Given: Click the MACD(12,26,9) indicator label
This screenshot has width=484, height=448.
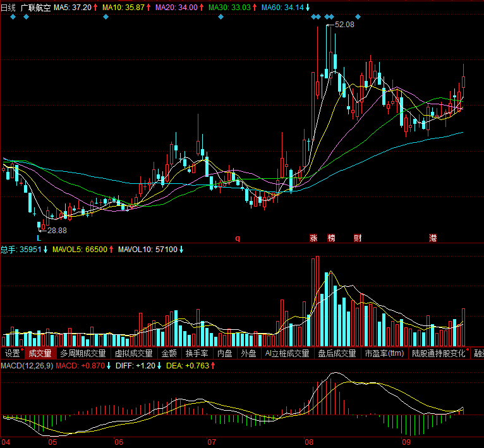Looking at the screenshot, I should (x=27, y=366).
